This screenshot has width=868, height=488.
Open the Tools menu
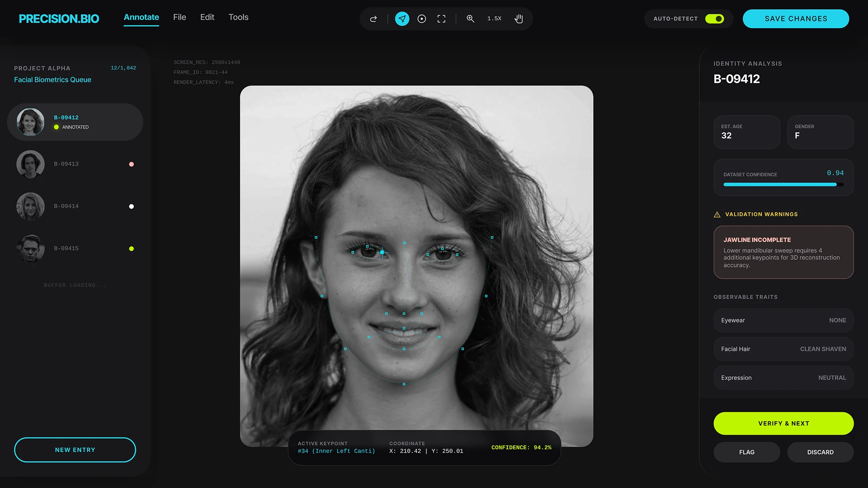[238, 17]
